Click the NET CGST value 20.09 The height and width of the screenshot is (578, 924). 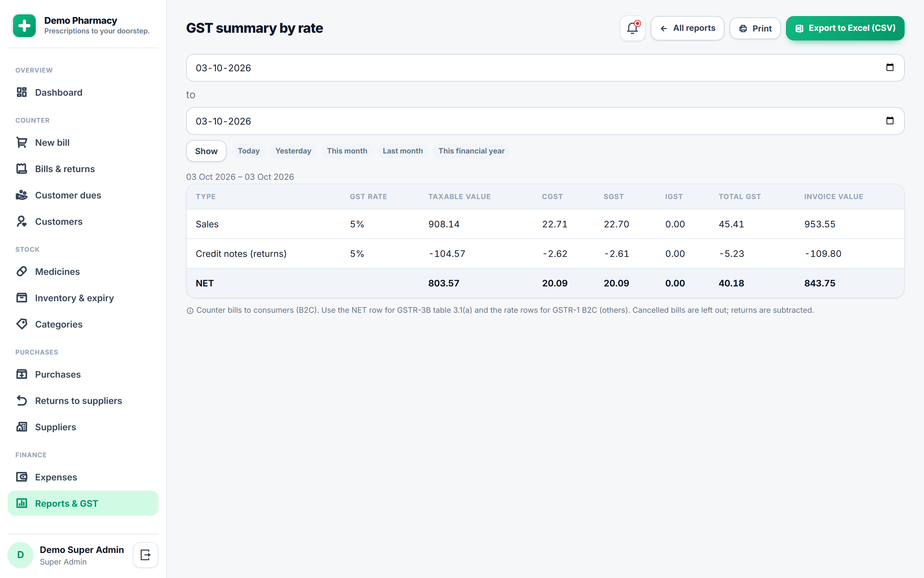click(555, 283)
